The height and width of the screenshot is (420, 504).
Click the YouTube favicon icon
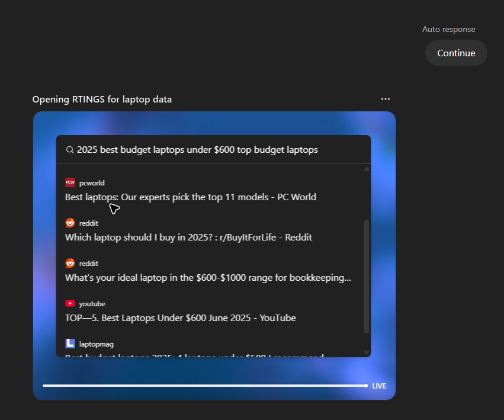tap(70, 303)
